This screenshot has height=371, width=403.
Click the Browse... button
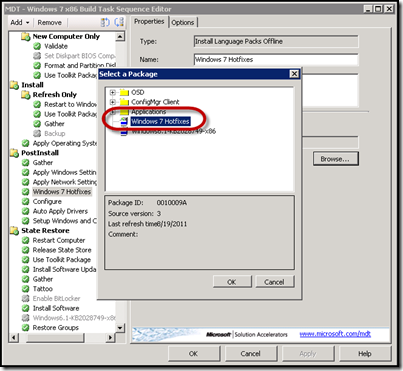pyautogui.click(x=335, y=159)
